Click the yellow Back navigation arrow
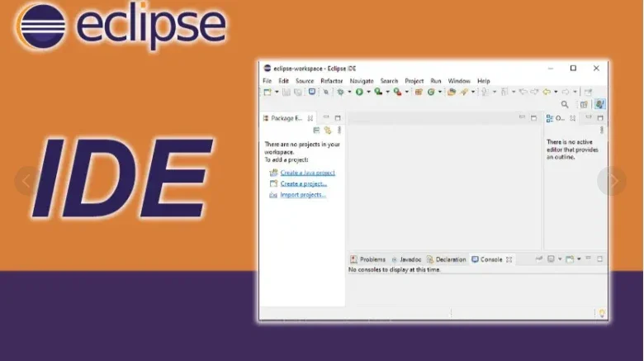 pyautogui.click(x=547, y=92)
